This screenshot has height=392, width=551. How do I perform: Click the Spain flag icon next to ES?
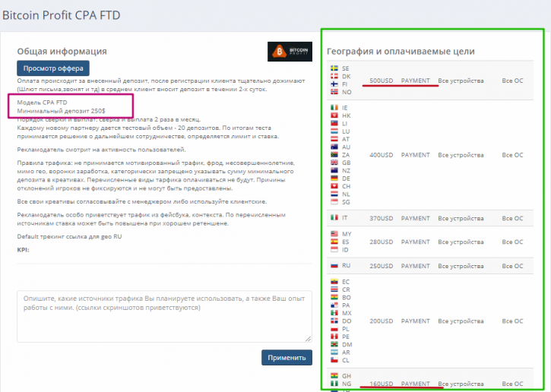[334, 242]
